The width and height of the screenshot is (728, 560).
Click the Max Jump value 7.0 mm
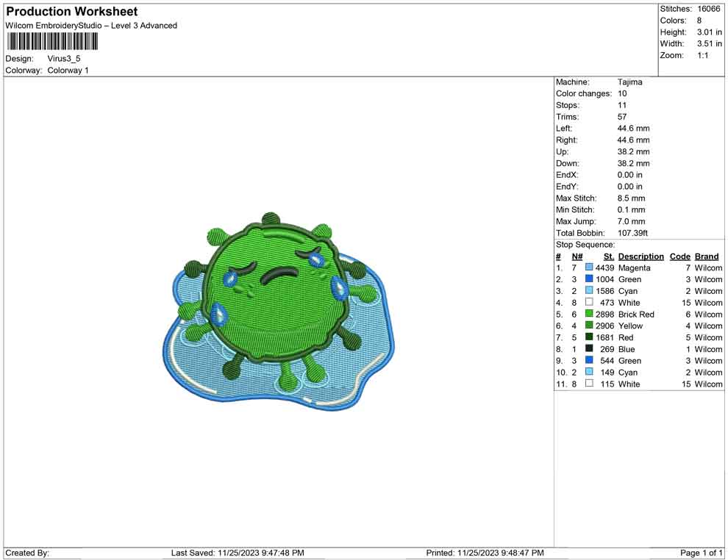click(632, 221)
